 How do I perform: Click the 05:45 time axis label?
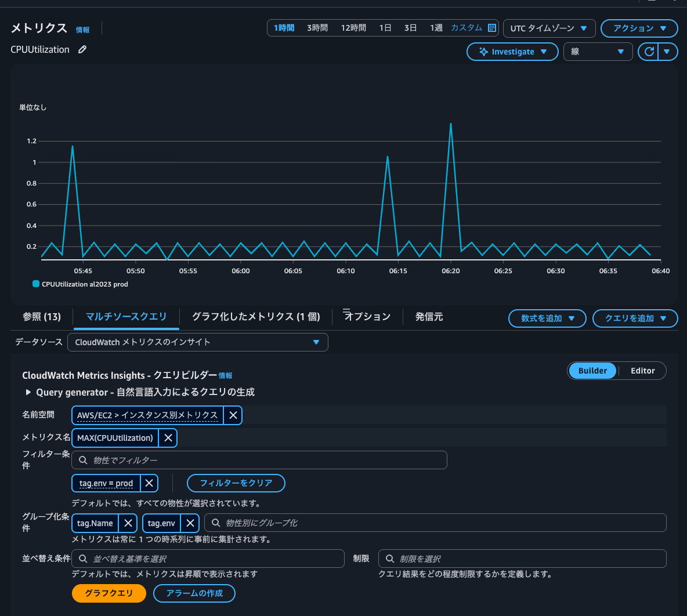(83, 271)
